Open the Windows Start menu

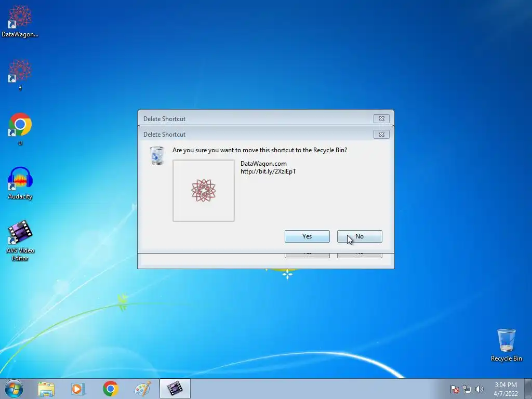pos(14,389)
